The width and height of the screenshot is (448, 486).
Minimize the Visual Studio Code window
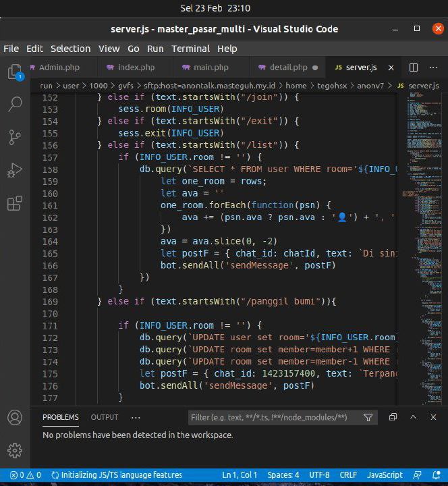(x=395, y=29)
